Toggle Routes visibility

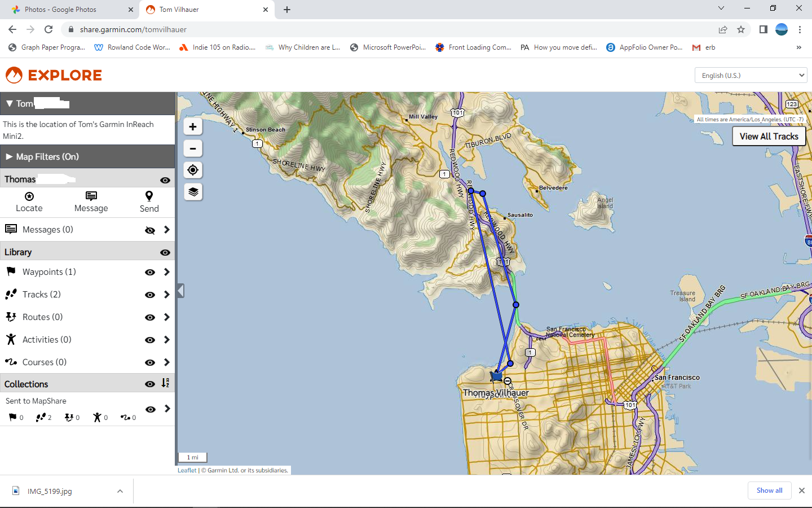(x=150, y=317)
